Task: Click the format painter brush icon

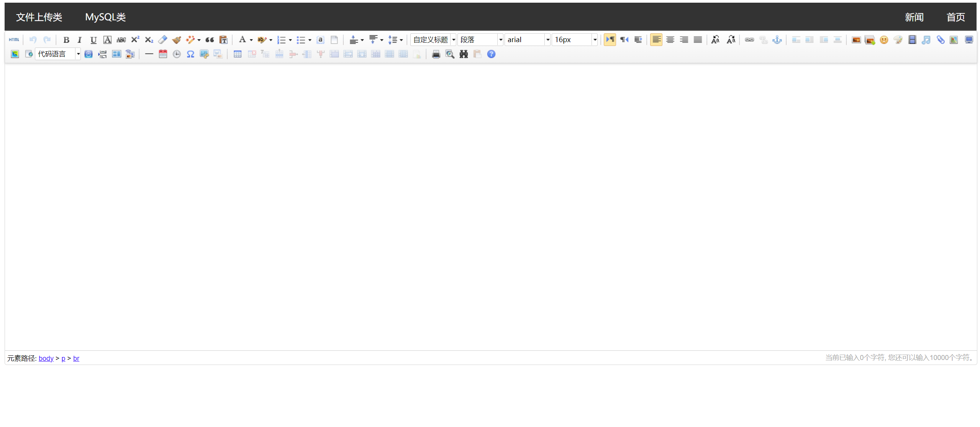Action: click(x=176, y=40)
